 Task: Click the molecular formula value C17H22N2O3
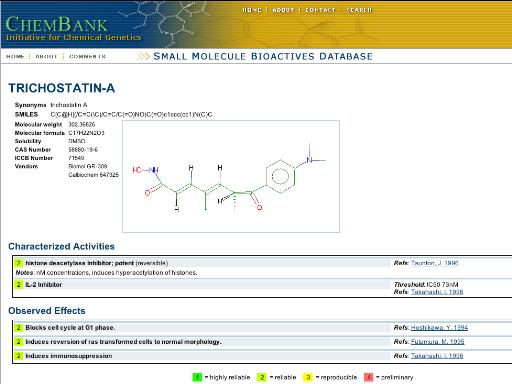86,133
